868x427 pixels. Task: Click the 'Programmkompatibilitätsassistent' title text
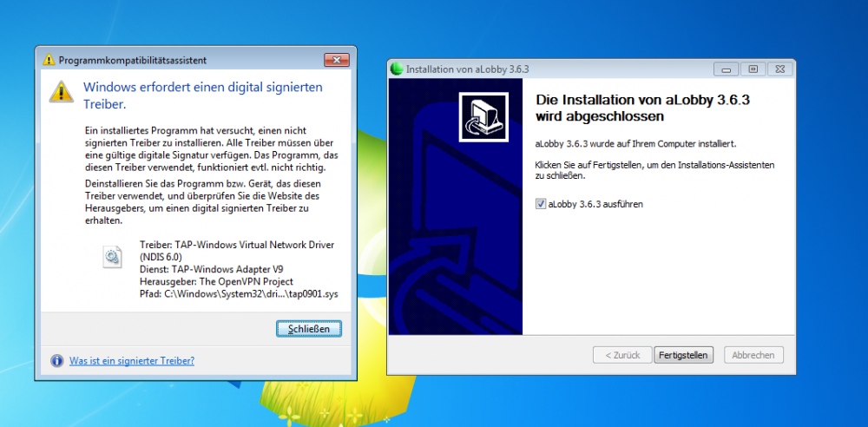pyautogui.click(x=133, y=60)
